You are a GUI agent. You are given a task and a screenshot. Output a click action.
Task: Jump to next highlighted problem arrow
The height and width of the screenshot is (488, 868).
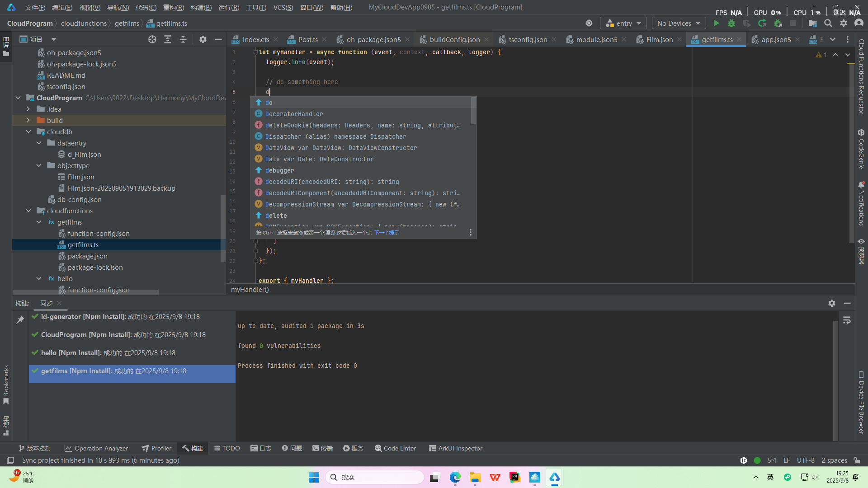pyautogui.click(x=848, y=55)
